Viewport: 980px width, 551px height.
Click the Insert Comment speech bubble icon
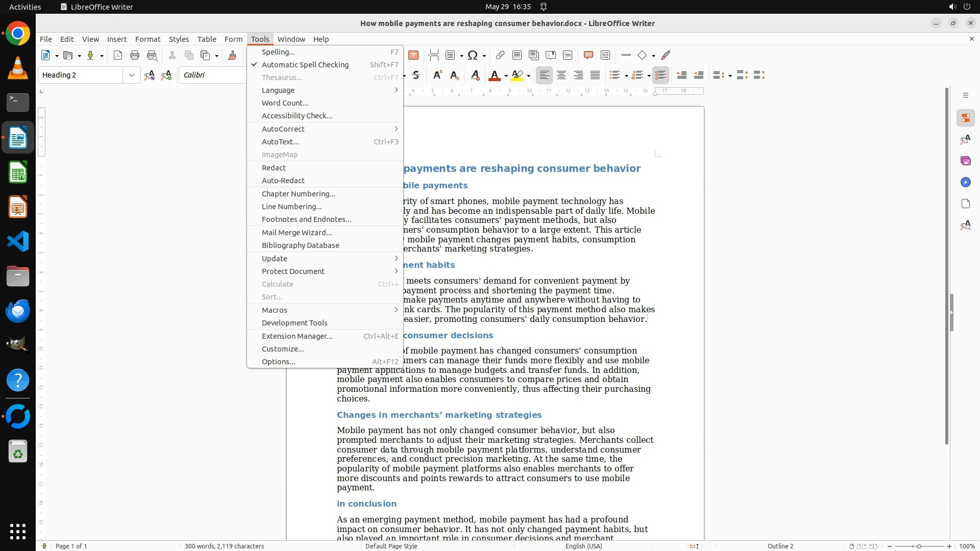588,55
